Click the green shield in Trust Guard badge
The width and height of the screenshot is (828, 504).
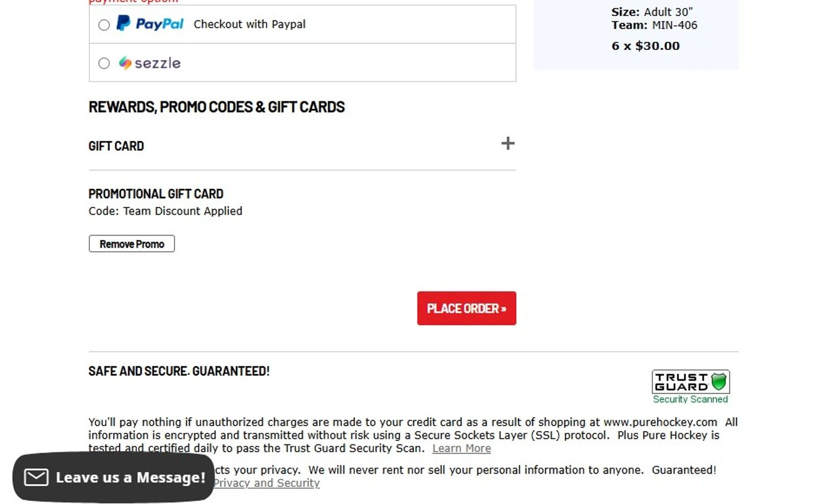(x=719, y=381)
